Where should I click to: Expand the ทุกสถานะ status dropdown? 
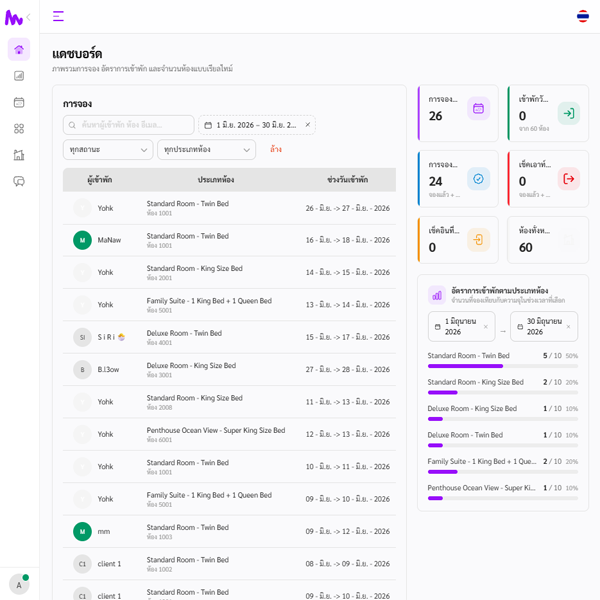coord(108,150)
